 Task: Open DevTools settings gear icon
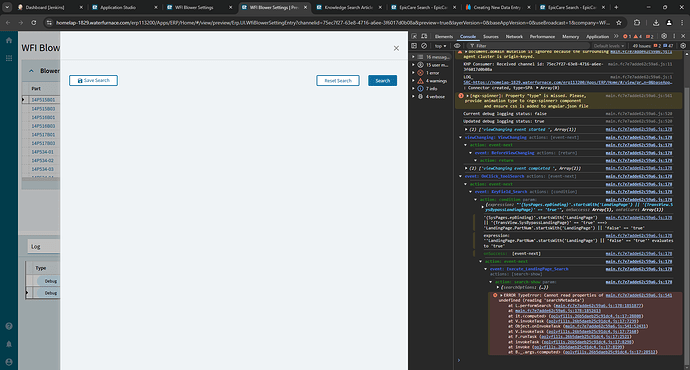tap(664, 37)
